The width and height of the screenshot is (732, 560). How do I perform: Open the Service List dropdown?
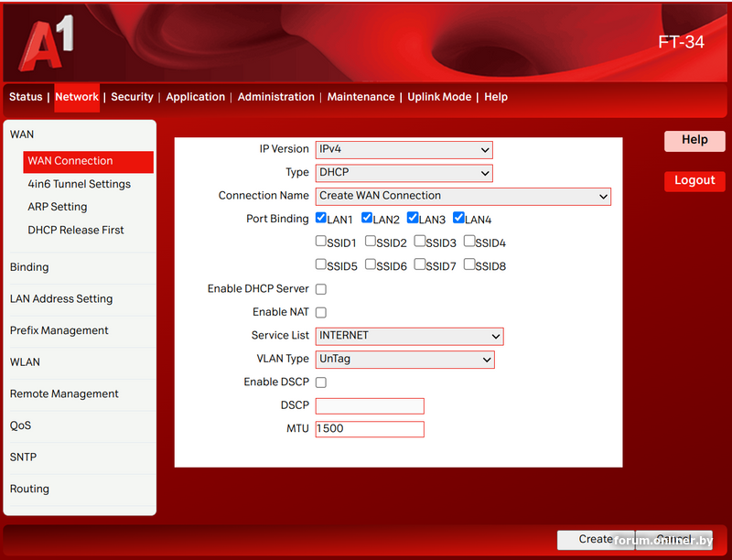coord(409,336)
